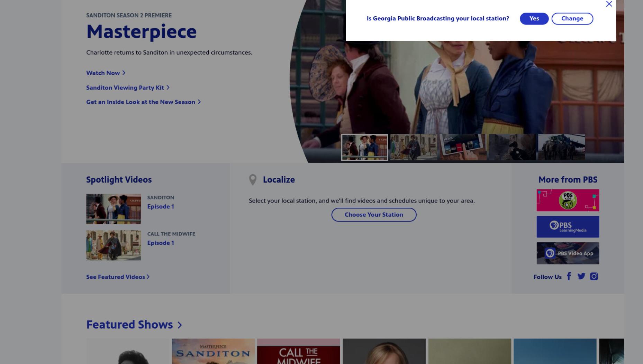Open the blonde woman show poster

pos(384,351)
